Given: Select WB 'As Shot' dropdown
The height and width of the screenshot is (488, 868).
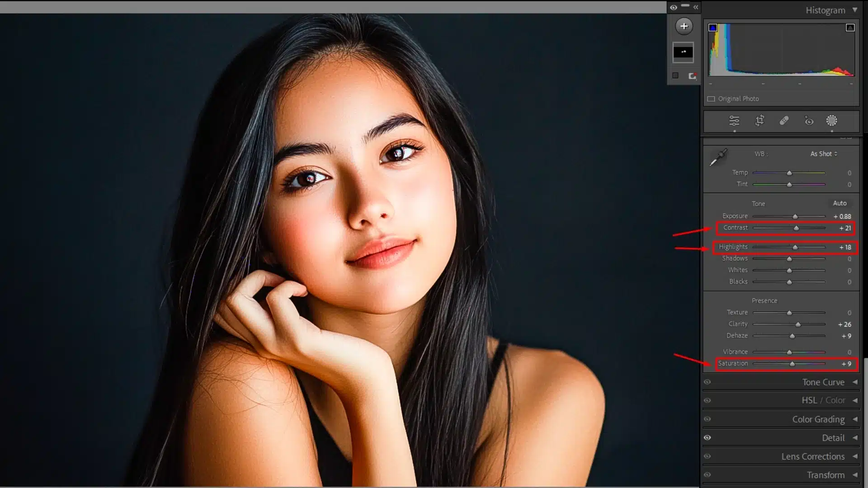Looking at the screenshot, I should 823,154.
